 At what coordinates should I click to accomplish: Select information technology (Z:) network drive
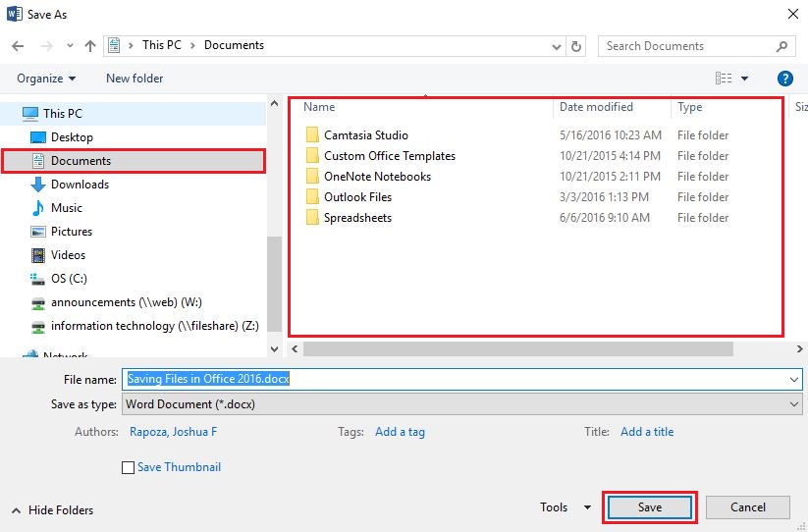coord(133,326)
